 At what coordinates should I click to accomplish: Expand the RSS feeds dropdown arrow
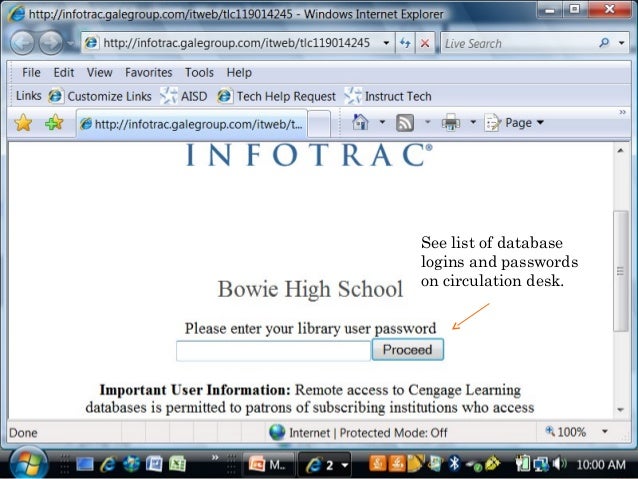point(428,122)
